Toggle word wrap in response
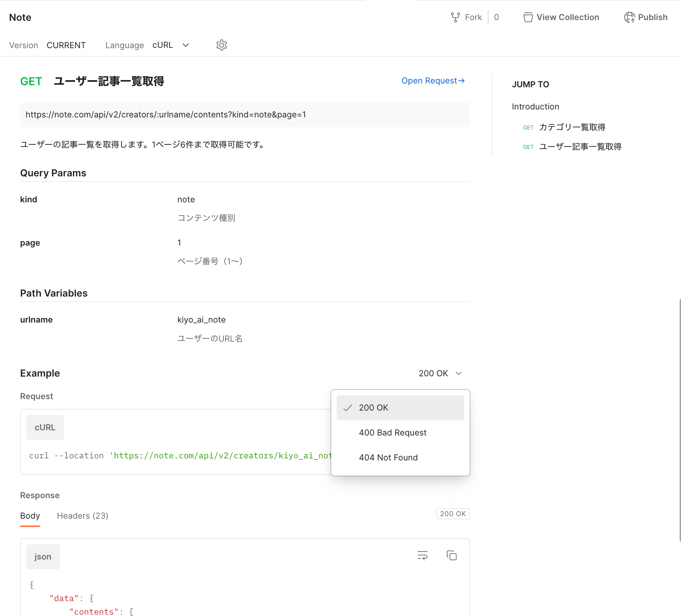Viewport: 681px width, 616px height. coord(423,556)
